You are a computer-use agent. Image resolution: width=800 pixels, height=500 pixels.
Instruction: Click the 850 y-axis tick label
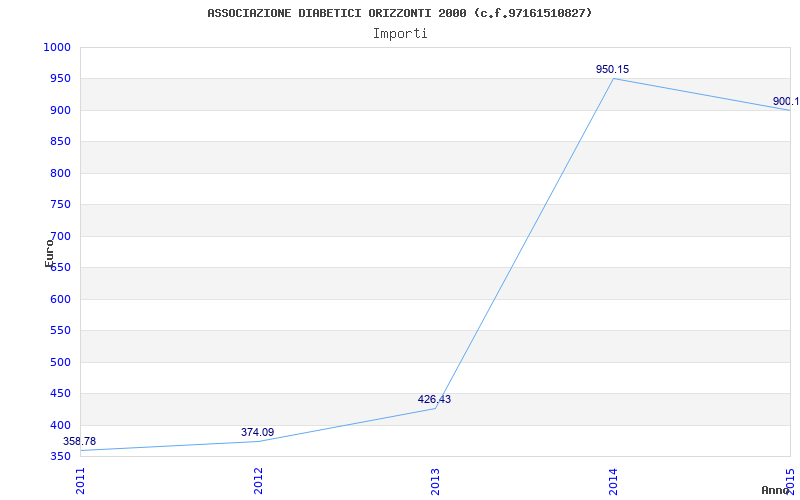click(x=60, y=142)
